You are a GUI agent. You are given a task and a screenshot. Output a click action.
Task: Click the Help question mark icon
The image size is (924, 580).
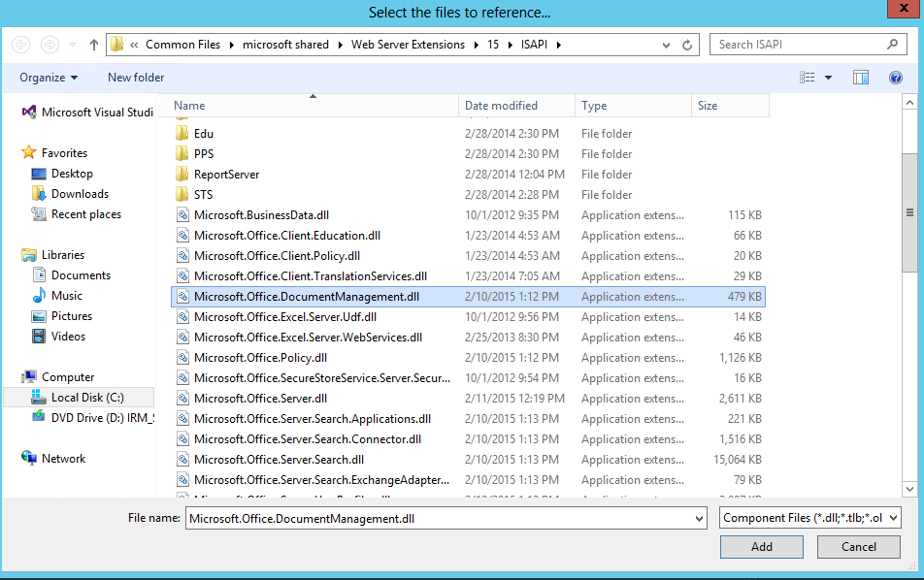coord(896,78)
